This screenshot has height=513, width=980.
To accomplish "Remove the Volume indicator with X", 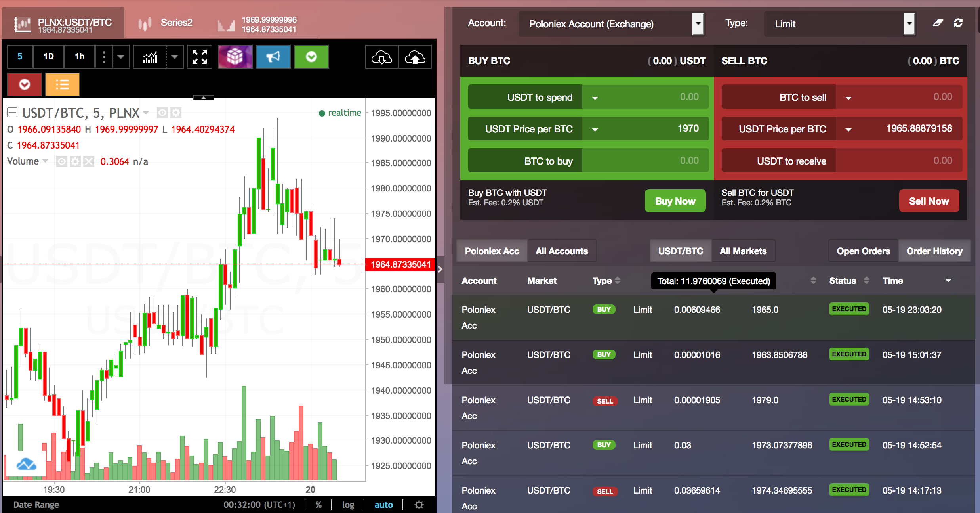I will [89, 161].
